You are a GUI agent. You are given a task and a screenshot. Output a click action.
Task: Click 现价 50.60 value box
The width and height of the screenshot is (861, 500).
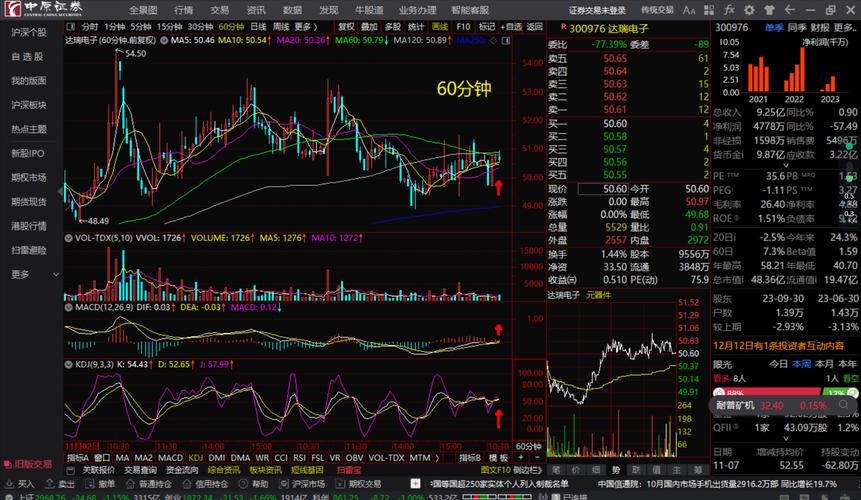[x=602, y=189]
